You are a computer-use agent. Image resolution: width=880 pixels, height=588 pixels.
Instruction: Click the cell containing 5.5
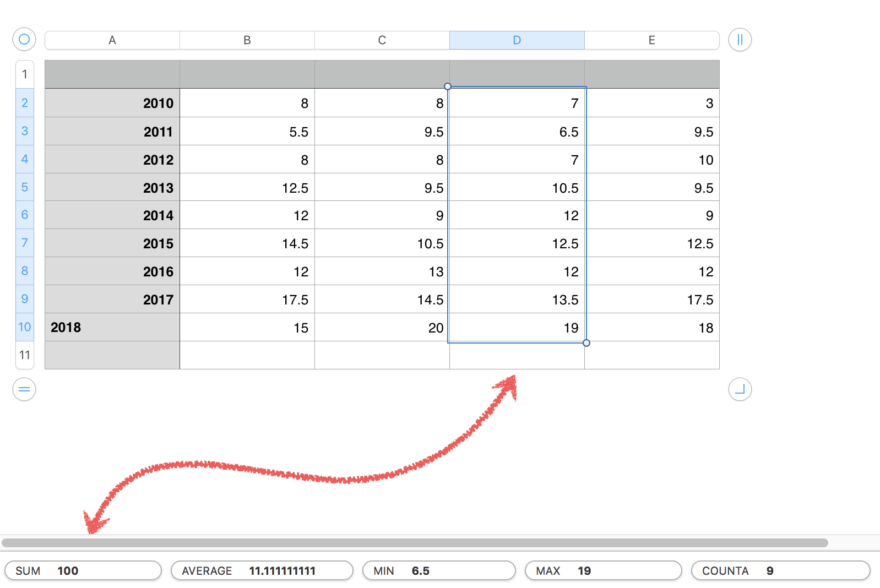(247, 131)
